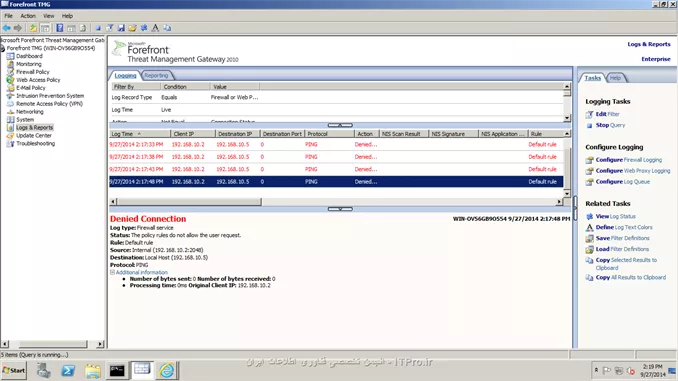The height and width of the screenshot is (381, 678).
Task: Click the Configure Firewall Logging link
Action: pos(629,160)
